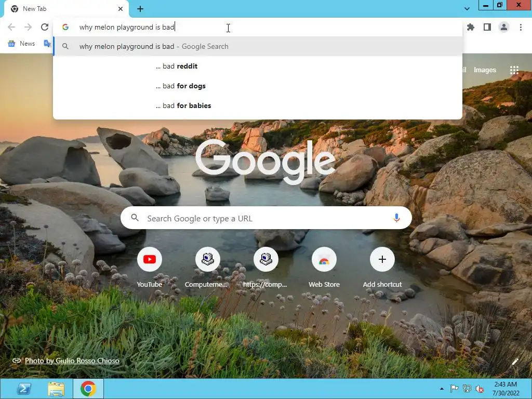Image resolution: width=532 pixels, height=399 pixels.
Task: Pick the '... bad for babies' suggestion
Action: click(x=258, y=105)
